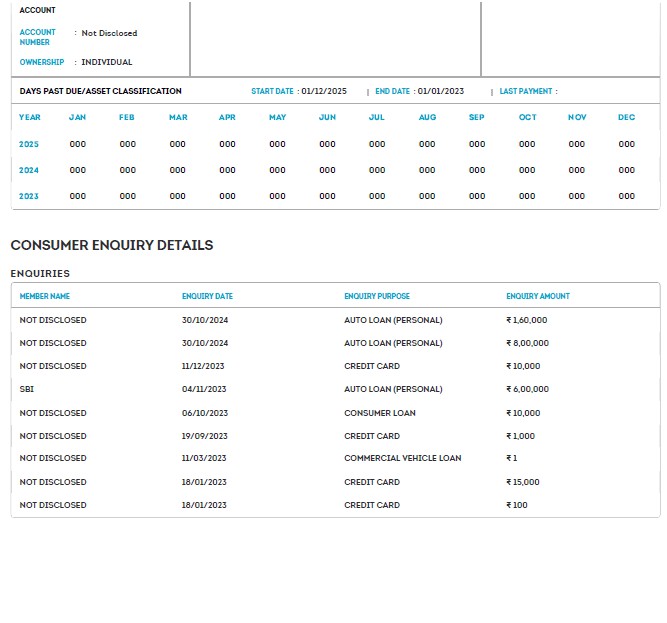Select the SBI member name entry
This screenshot has height=623, width=667.
pyautogui.click(x=27, y=389)
